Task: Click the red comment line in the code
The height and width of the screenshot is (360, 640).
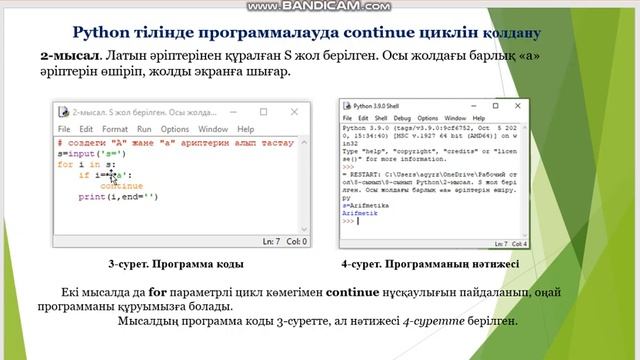Action: [176, 143]
